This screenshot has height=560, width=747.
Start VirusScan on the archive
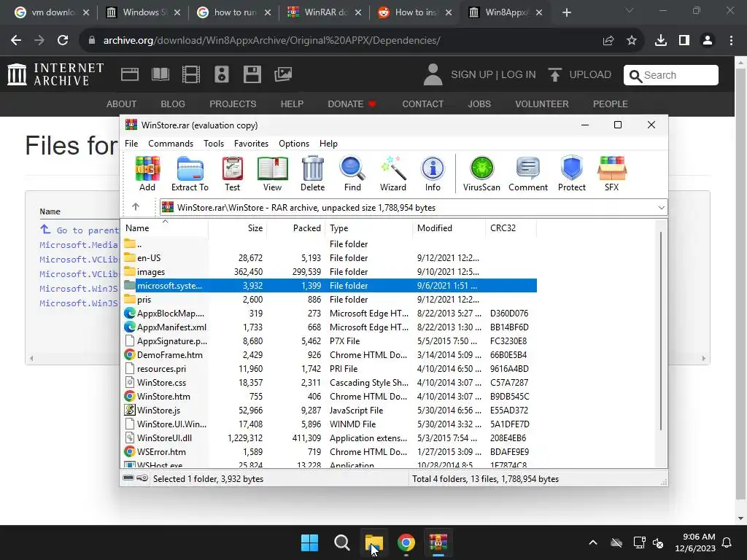[481, 174]
